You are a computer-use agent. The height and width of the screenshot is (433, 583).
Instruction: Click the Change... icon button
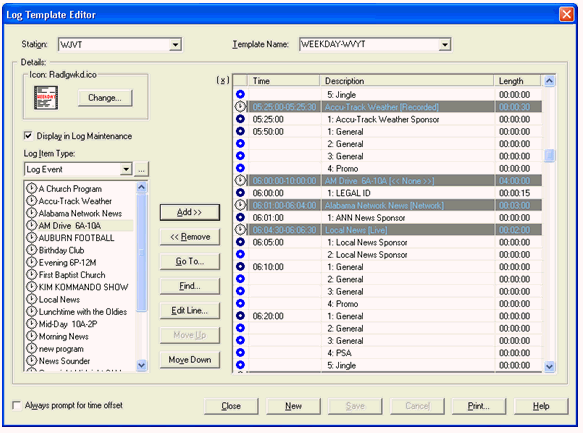click(x=105, y=98)
